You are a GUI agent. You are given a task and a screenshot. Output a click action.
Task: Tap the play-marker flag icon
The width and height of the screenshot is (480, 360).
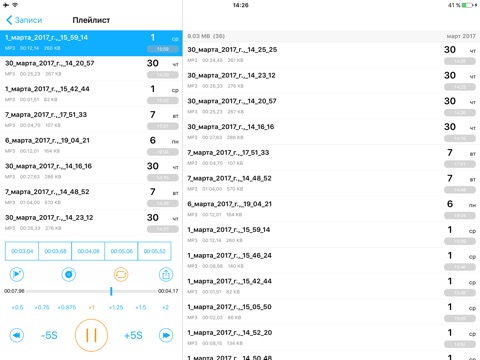[16, 274]
